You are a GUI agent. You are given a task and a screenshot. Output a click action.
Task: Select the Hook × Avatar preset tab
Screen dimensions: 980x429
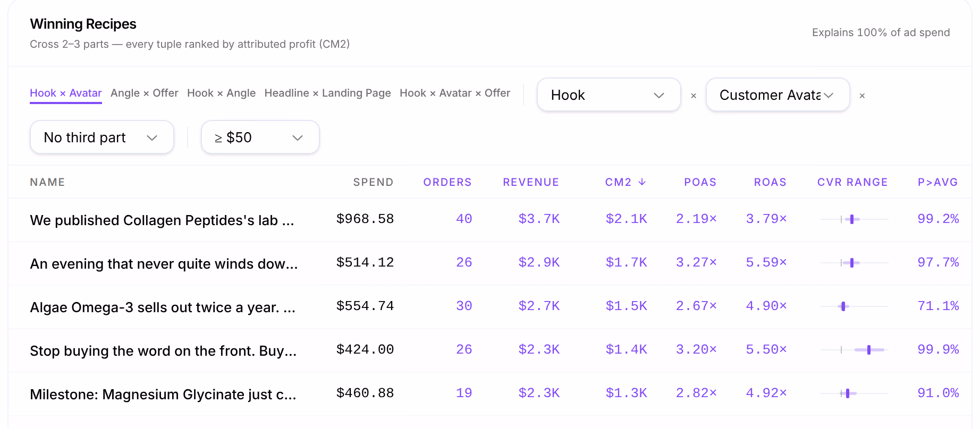coord(66,93)
